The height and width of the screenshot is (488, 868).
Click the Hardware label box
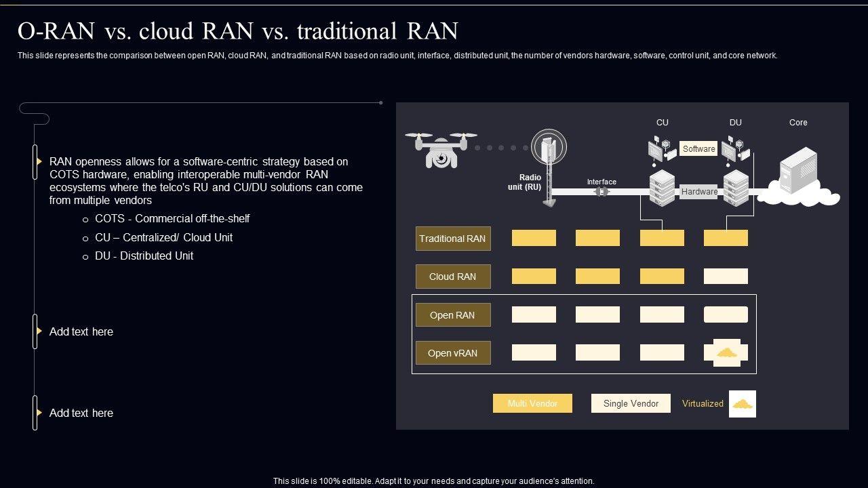click(x=699, y=192)
